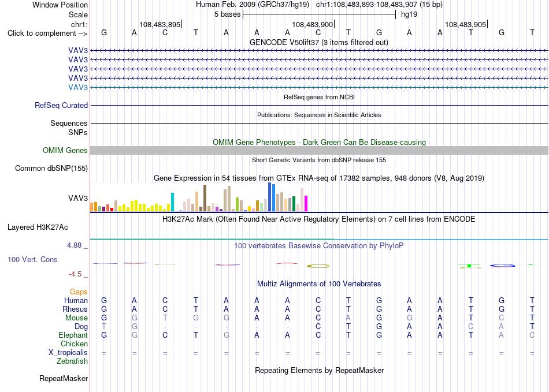Click the olive ring in the conservation track
Viewport: 549px width, 392px height.
(318, 266)
